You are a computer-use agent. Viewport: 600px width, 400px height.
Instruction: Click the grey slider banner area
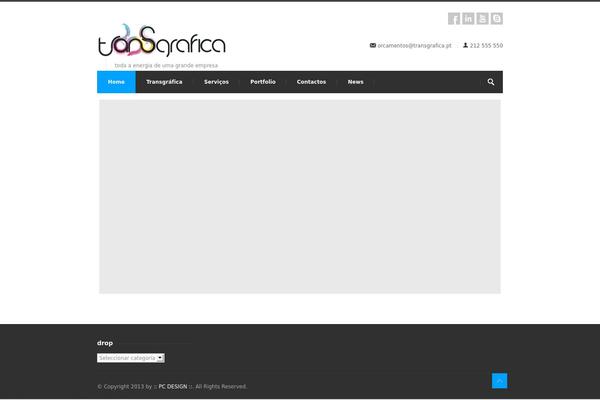coord(300,197)
